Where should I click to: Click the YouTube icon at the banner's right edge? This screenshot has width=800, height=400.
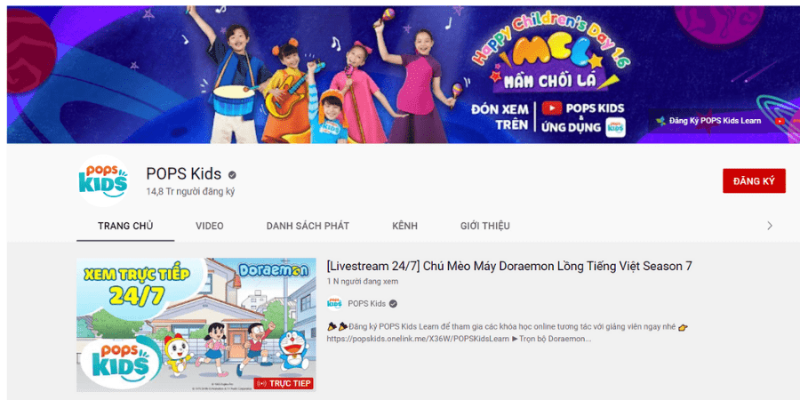pos(780,121)
